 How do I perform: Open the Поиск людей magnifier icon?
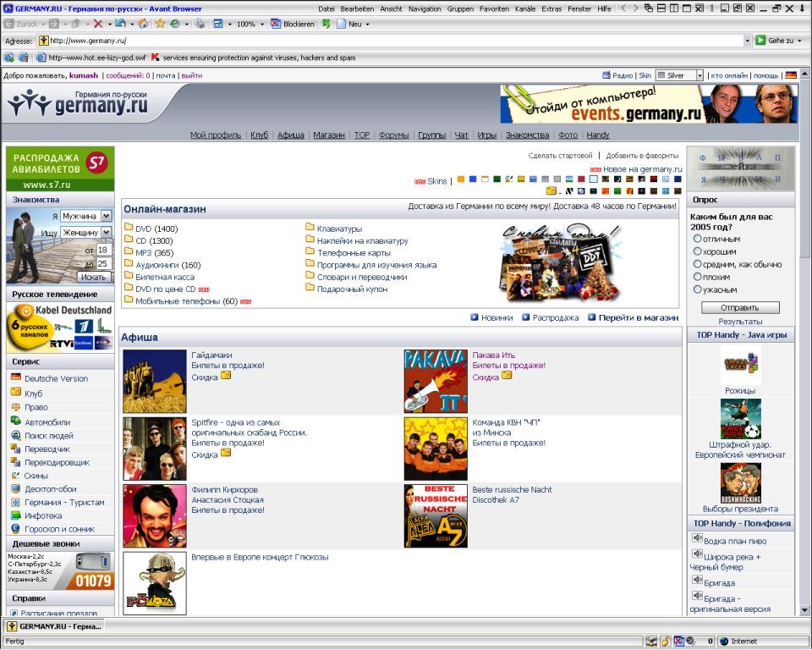click(16, 435)
